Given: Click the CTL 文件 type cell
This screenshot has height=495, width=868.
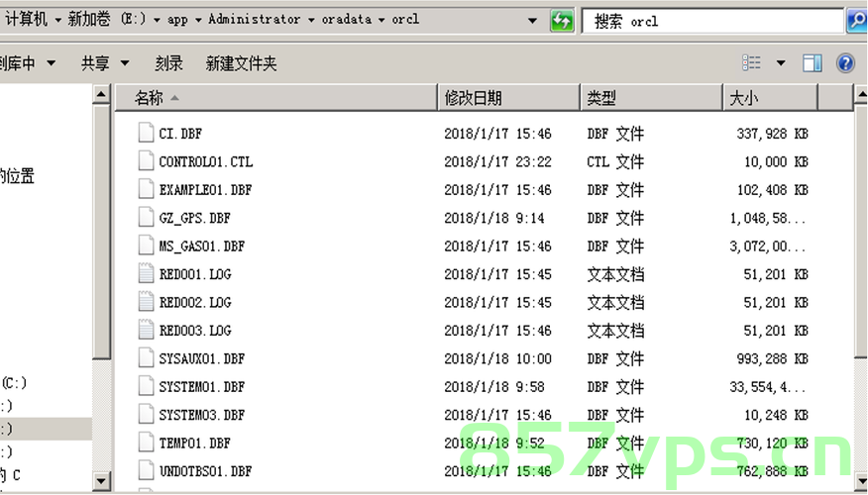Looking at the screenshot, I should click(x=615, y=161).
